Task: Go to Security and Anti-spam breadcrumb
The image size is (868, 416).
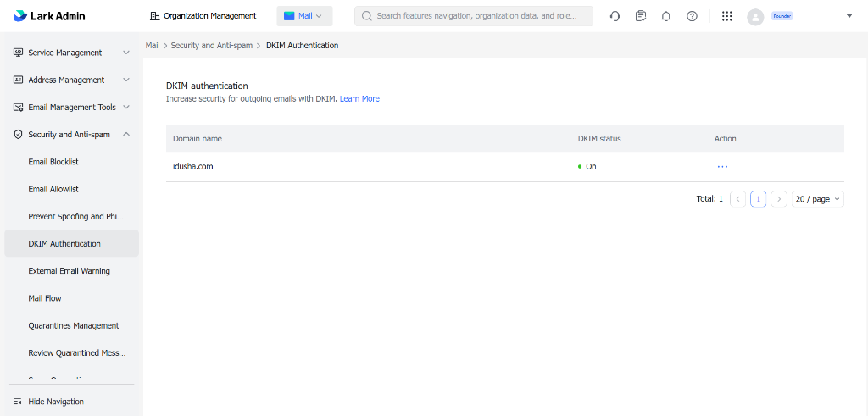Action: (x=212, y=46)
